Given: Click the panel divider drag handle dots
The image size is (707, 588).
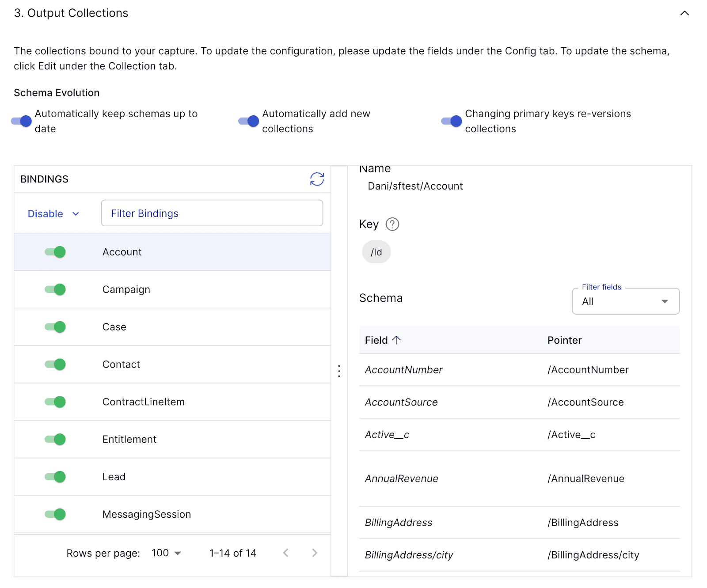Looking at the screenshot, I should pyautogui.click(x=339, y=371).
